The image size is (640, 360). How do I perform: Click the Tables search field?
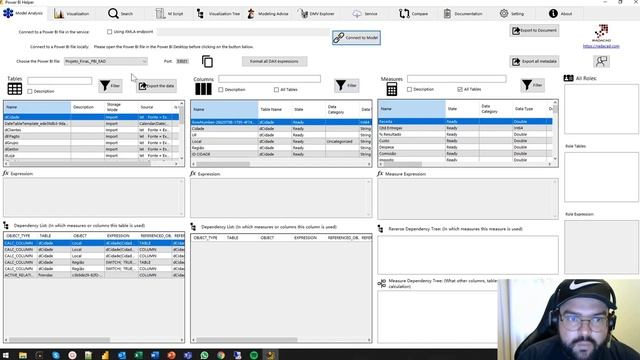point(60,81)
